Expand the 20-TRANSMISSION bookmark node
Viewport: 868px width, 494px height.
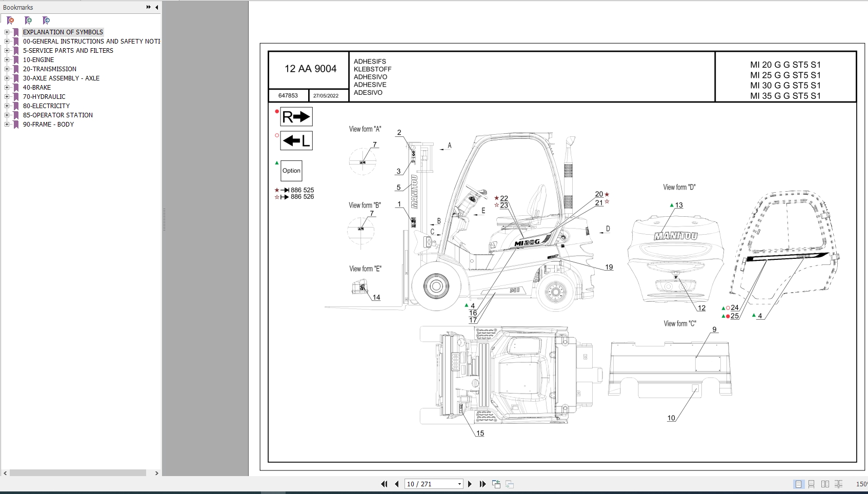[x=7, y=69]
